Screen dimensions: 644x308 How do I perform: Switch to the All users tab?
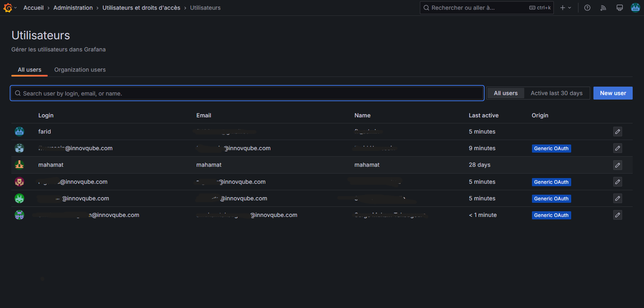click(x=30, y=70)
